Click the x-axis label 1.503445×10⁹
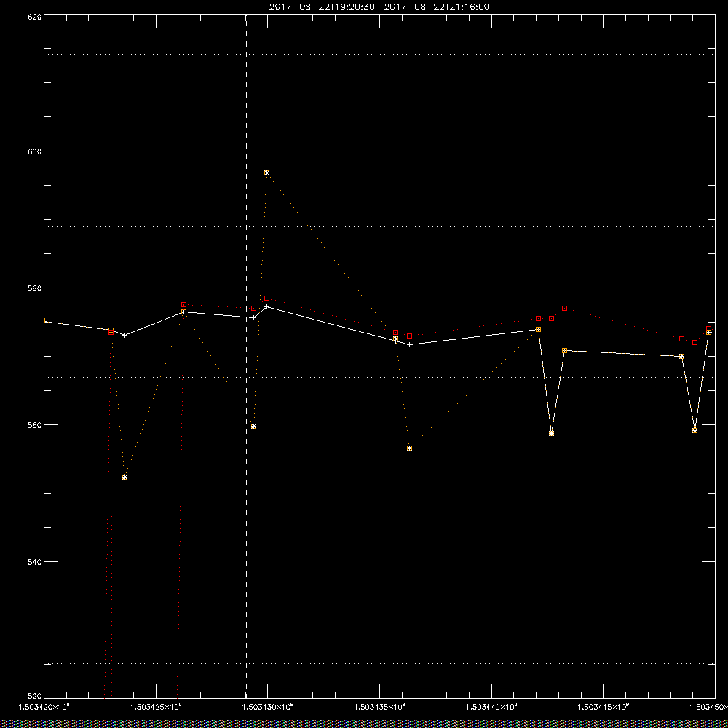Viewport: 728px width, 728px height. (603, 707)
